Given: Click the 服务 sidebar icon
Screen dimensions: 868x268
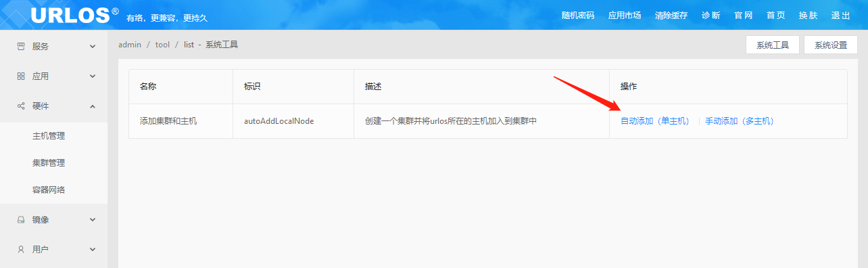Looking at the screenshot, I should [x=21, y=47].
